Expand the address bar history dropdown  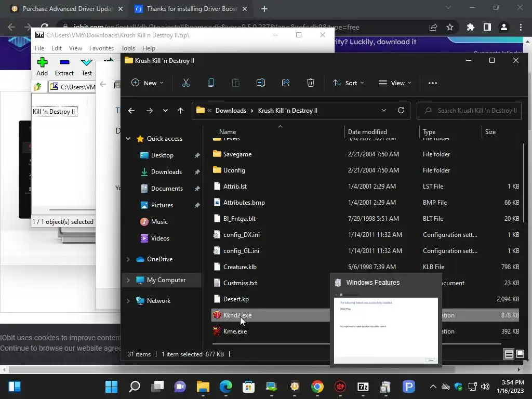(384, 110)
